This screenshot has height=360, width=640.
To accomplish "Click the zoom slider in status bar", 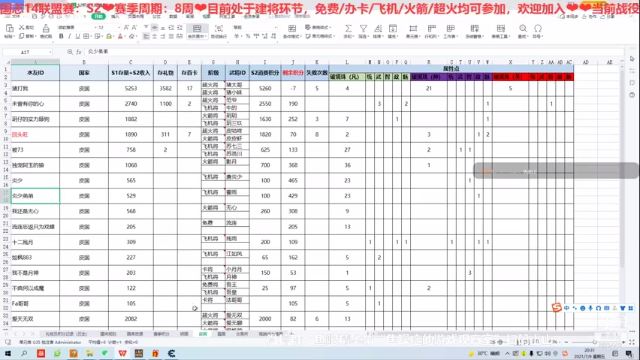I will click(x=594, y=342).
